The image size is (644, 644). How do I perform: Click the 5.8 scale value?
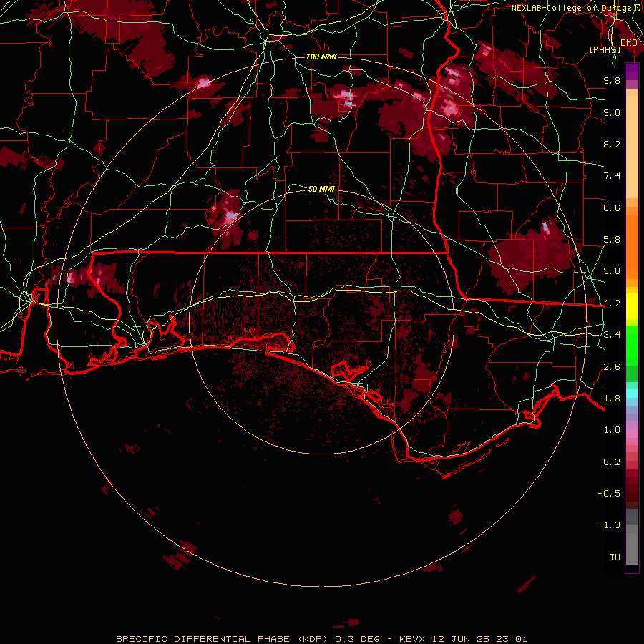coord(612,240)
